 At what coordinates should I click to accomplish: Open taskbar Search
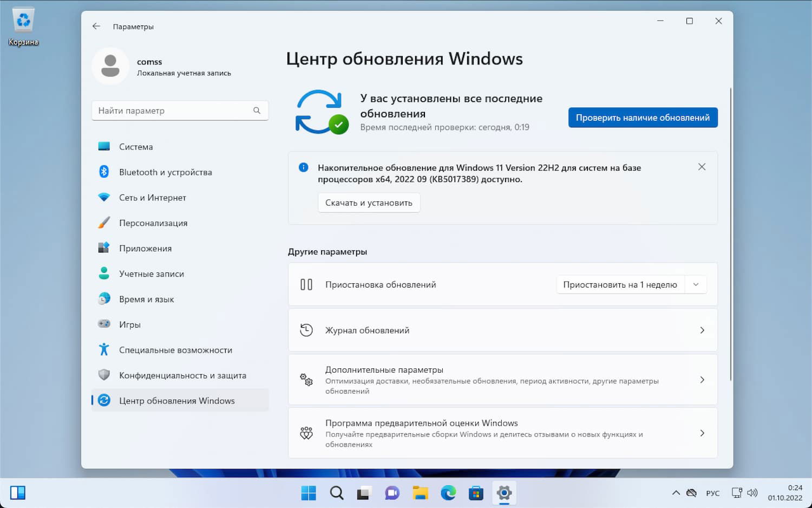(x=337, y=493)
